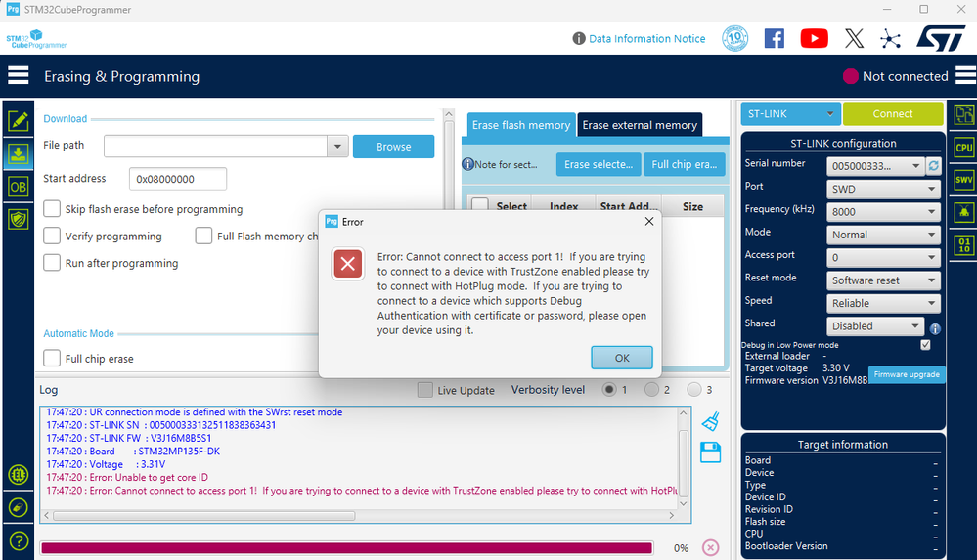The width and height of the screenshot is (977, 560).
Task: Click the clear log broom icon
Action: (x=710, y=422)
